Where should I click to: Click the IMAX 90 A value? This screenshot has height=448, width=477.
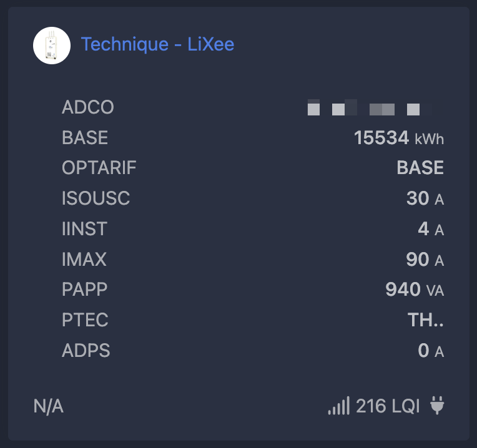pyautogui.click(x=425, y=260)
